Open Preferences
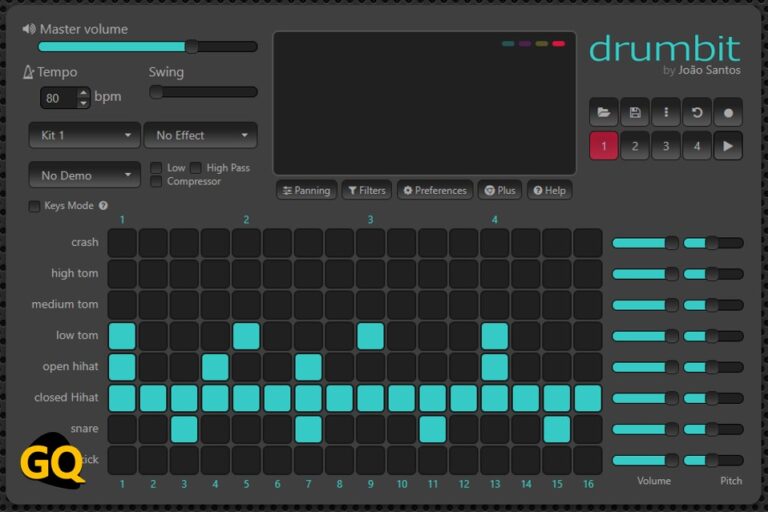768x512 pixels. click(x=435, y=190)
